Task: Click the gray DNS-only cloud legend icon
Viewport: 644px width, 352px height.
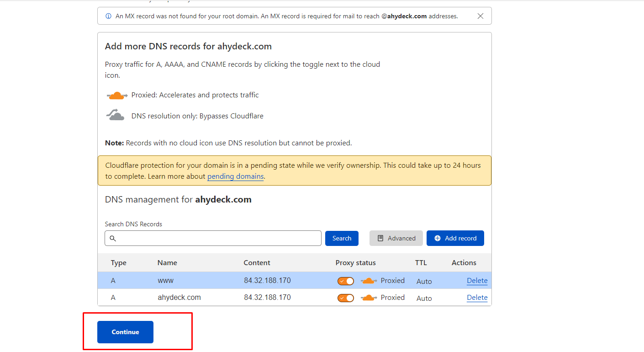Action: tap(116, 115)
